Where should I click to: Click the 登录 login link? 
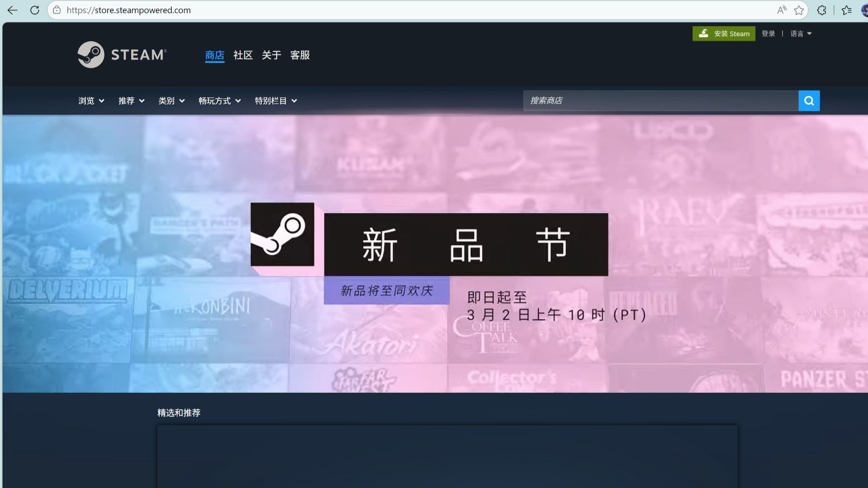pyautogui.click(x=768, y=34)
